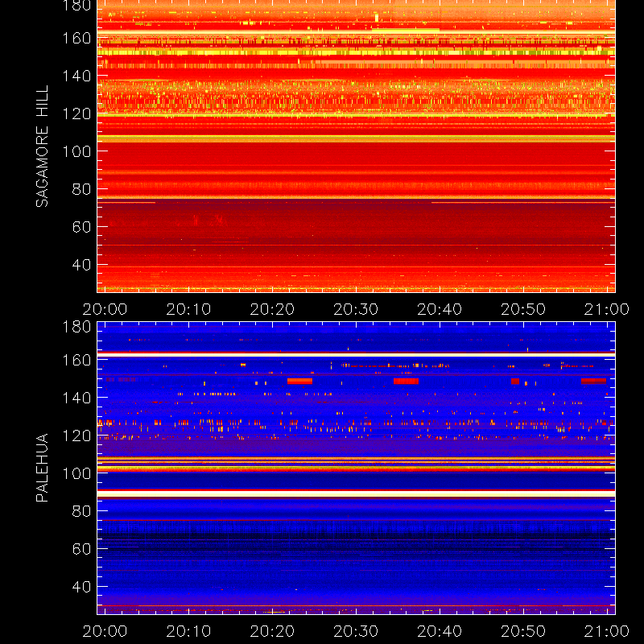Pick the 180 tick label on Palehua plot
The height and width of the screenshot is (644, 644).
[76, 327]
